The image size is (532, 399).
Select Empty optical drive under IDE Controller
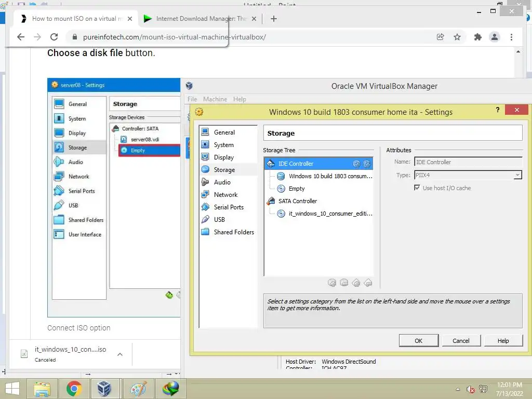[291, 189]
